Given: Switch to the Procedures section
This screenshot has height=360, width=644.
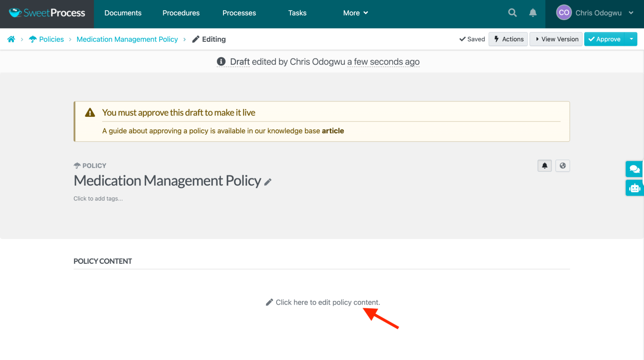Looking at the screenshot, I should (181, 13).
